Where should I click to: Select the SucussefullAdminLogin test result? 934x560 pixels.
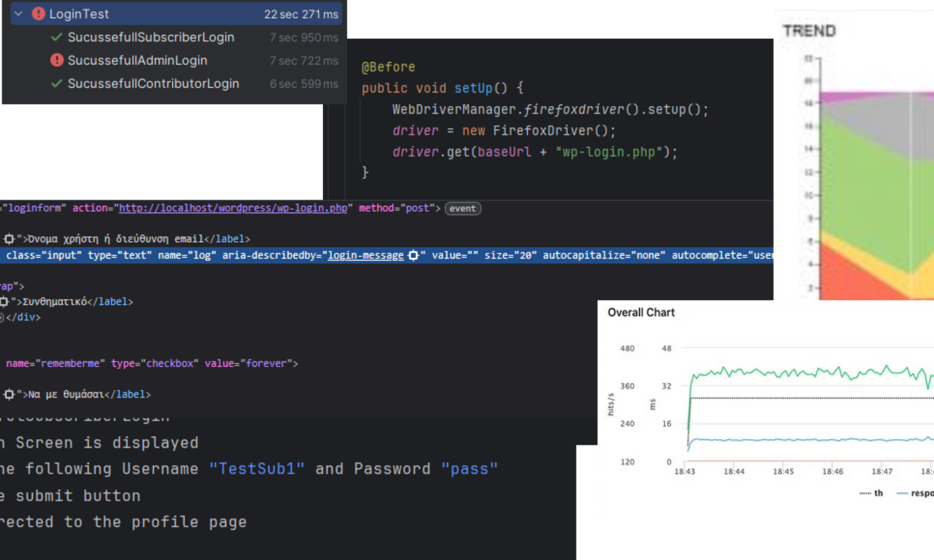coord(137,60)
